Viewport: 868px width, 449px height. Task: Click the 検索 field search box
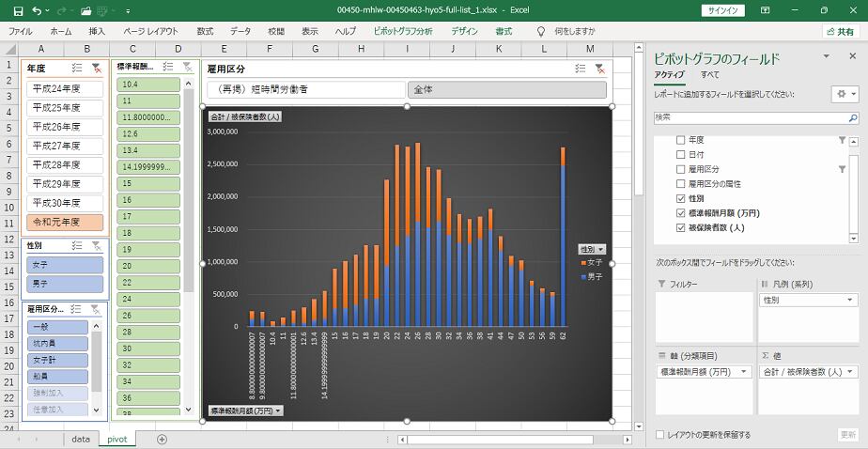click(747, 117)
